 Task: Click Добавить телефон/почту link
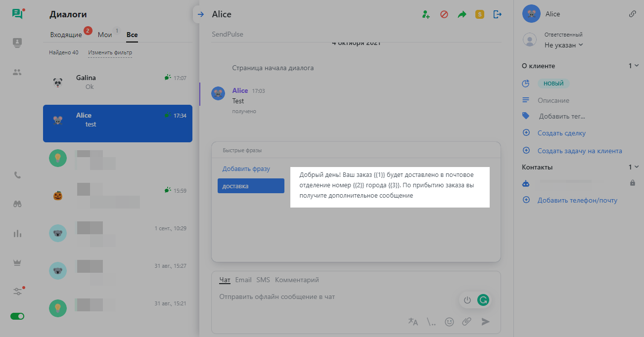[x=577, y=200]
